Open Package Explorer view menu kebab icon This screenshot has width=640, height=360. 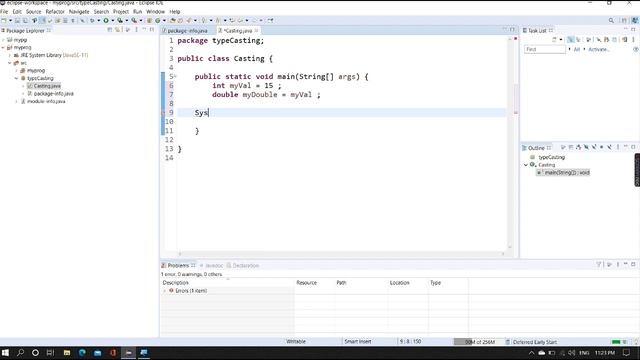pos(136,30)
